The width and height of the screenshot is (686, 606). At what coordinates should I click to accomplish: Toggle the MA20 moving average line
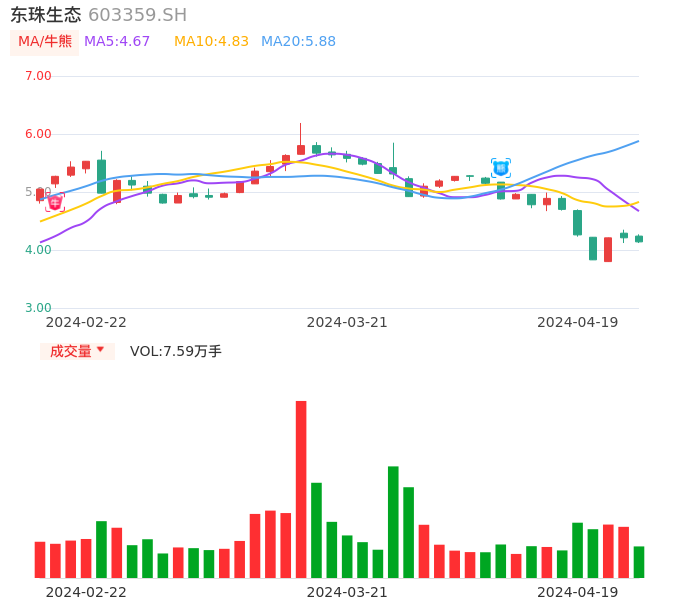tap(298, 42)
